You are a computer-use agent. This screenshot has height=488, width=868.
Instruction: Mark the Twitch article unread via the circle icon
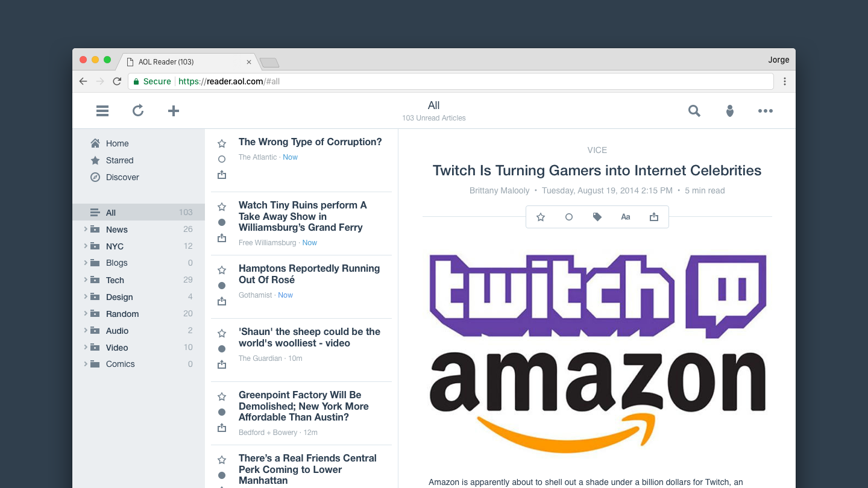click(x=569, y=217)
